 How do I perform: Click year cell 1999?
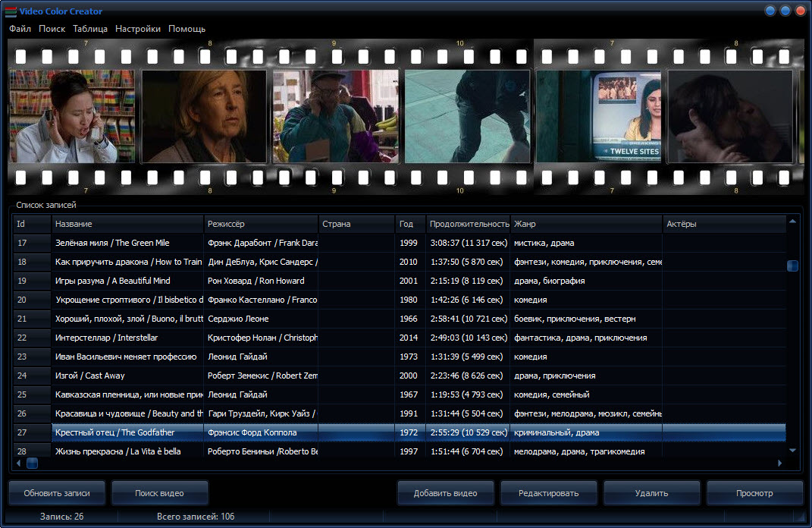click(x=411, y=243)
